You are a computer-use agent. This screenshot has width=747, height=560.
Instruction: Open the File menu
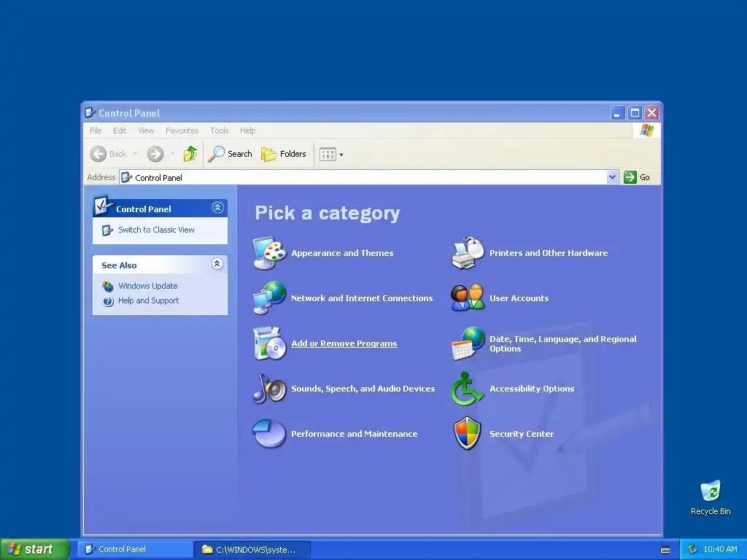(96, 131)
